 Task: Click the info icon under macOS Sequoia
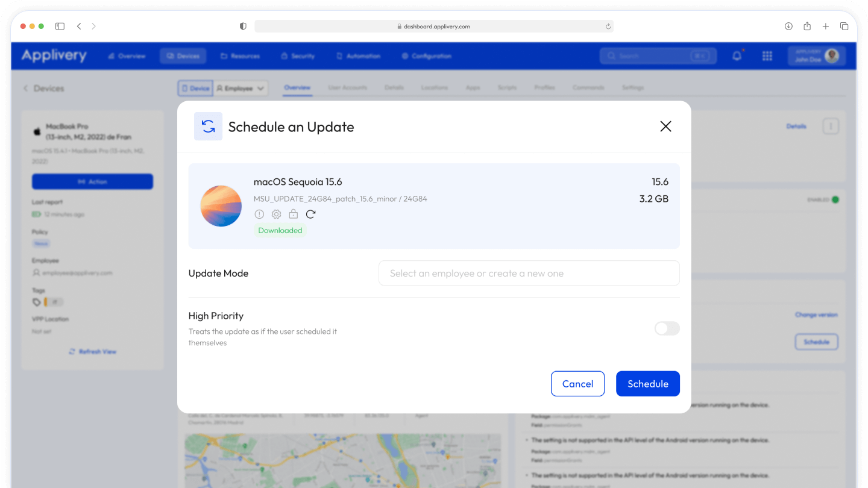(x=259, y=214)
